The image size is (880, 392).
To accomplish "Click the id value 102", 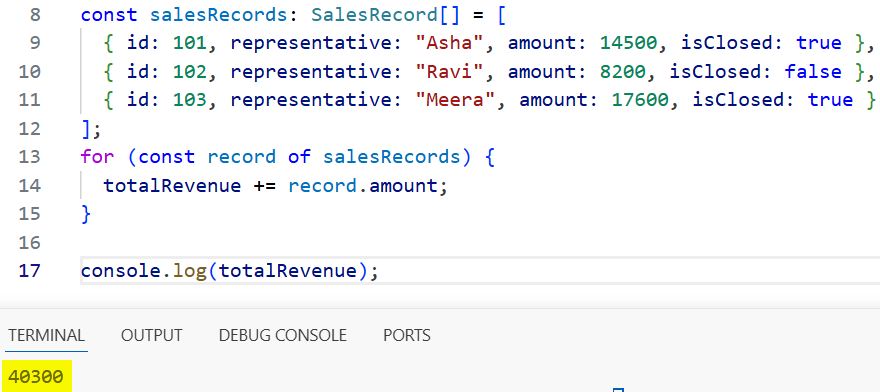I will coord(190,72).
